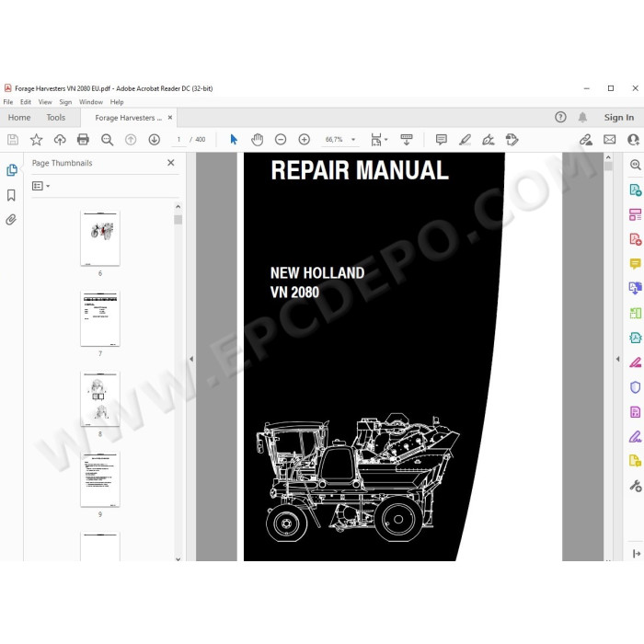Screen dimensions: 644x644
Task: Select the Forage Harvesters document tab
Action: click(128, 118)
